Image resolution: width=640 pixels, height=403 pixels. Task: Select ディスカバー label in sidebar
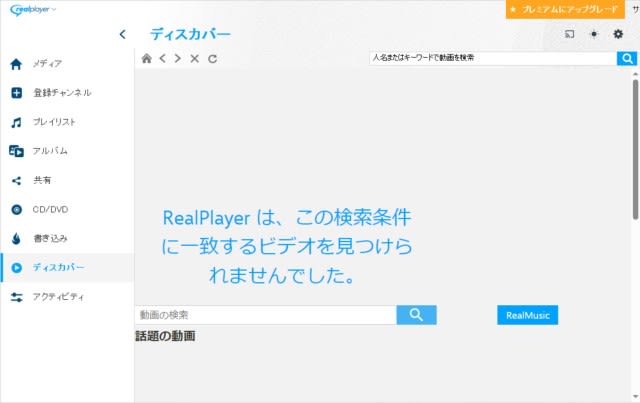58,267
